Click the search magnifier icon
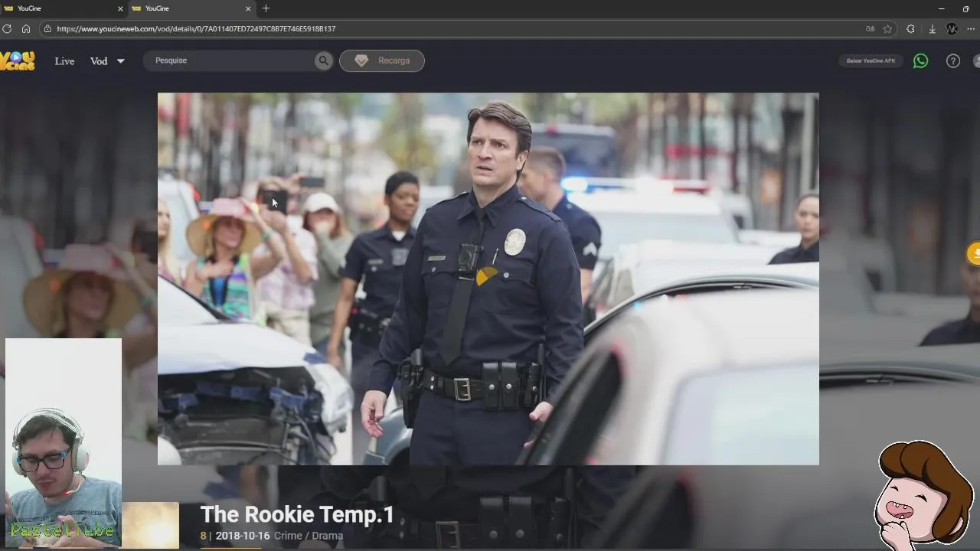This screenshot has height=551, width=980. coord(324,60)
